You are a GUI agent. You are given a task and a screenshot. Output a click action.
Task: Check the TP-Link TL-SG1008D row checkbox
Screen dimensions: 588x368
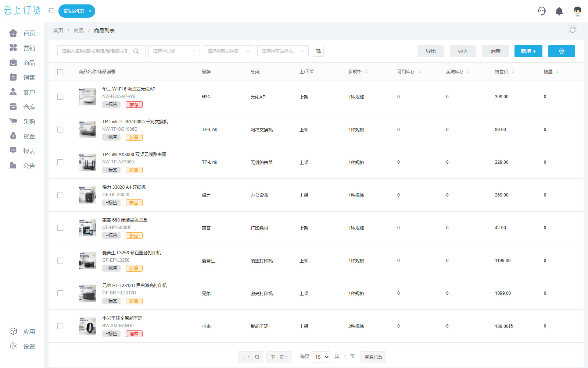point(60,130)
